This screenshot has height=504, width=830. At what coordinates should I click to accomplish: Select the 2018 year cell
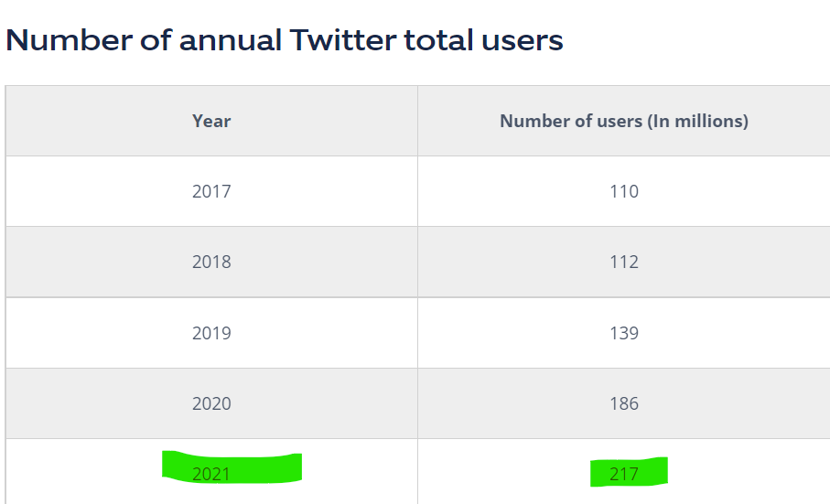click(x=211, y=262)
